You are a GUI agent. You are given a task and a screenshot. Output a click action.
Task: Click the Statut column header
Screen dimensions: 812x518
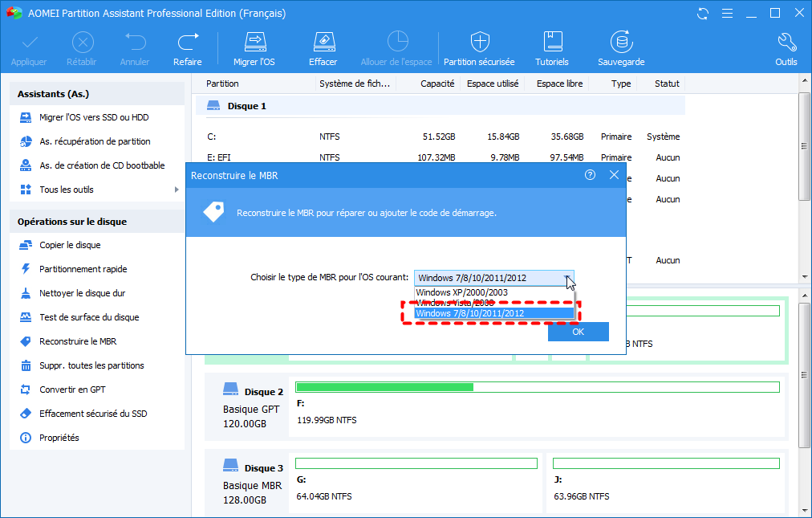pos(667,84)
